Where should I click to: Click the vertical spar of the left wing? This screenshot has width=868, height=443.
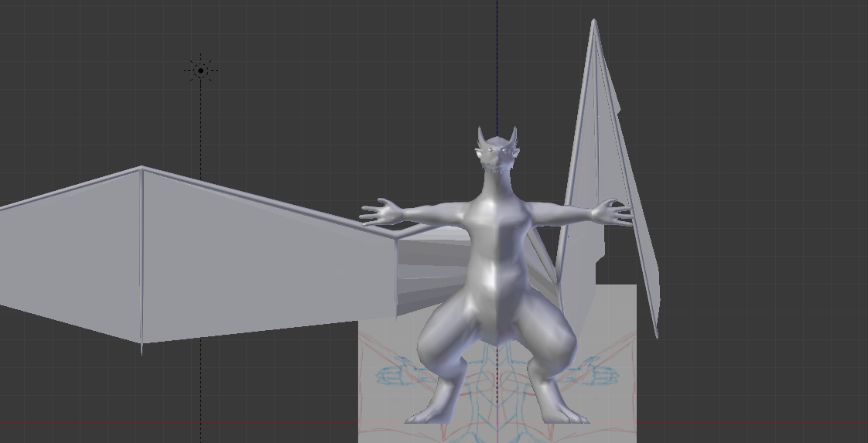[142, 255]
